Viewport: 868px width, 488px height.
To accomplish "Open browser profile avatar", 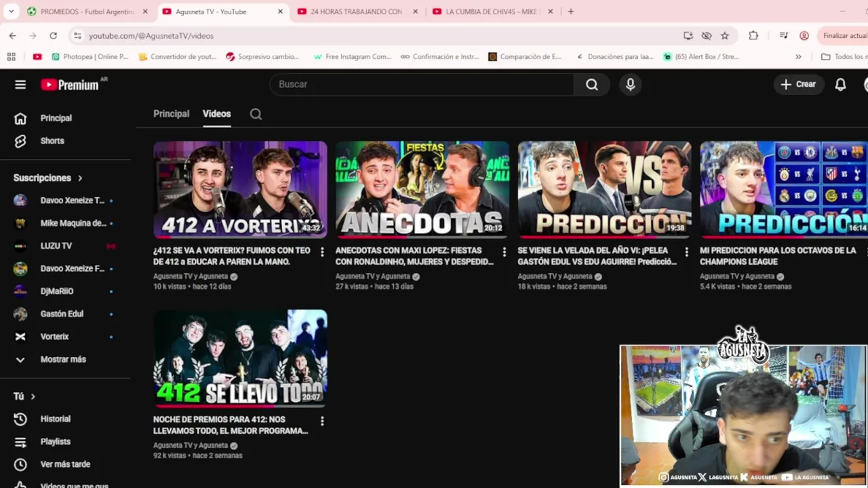I will point(804,35).
